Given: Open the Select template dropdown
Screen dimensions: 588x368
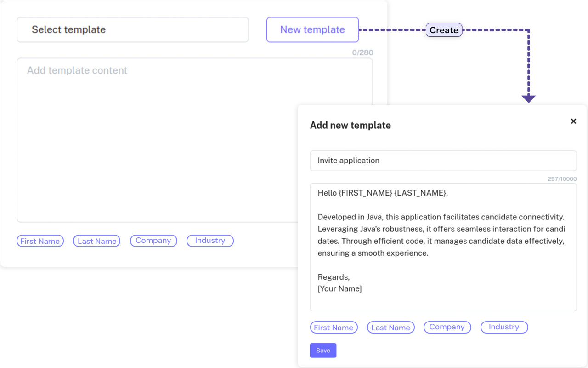Looking at the screenshot, I should [133, 29].
